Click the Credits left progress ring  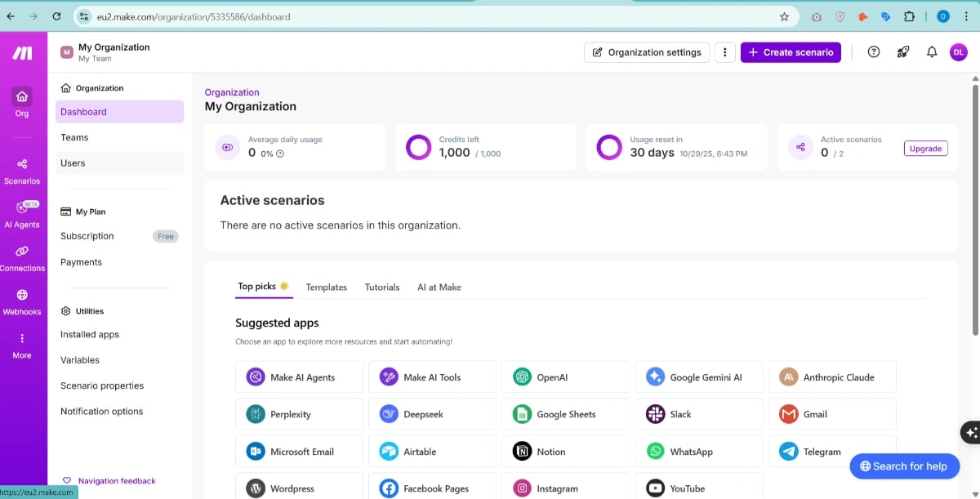pyautogui.click(x=418, y=148)
